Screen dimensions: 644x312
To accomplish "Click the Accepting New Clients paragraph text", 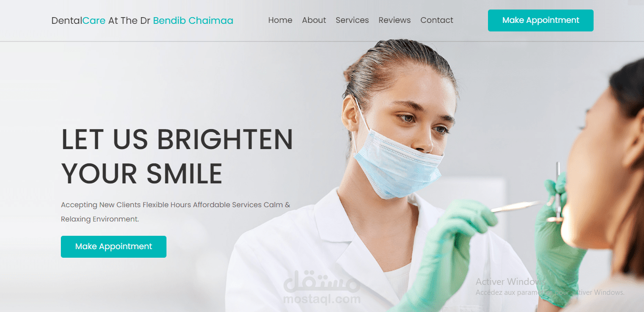I will click(176, 212).
